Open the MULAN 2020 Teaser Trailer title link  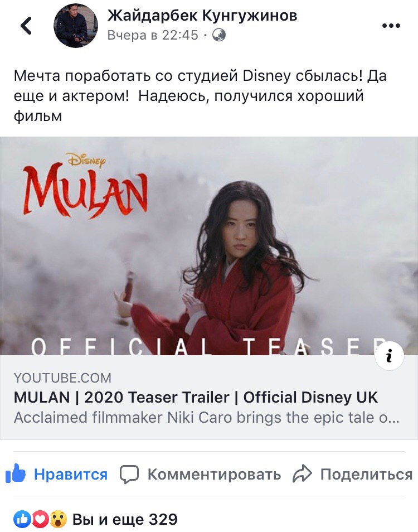coord(196,397)
